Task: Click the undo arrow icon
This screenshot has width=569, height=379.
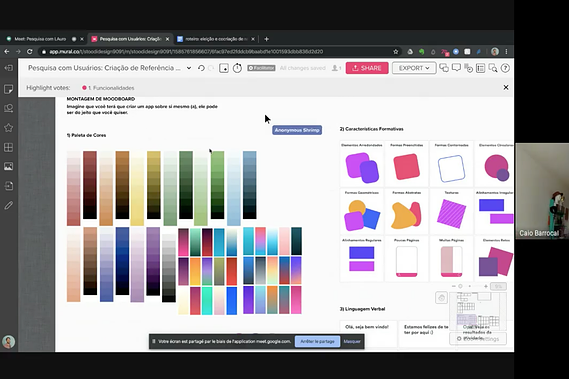Action: 201,68
